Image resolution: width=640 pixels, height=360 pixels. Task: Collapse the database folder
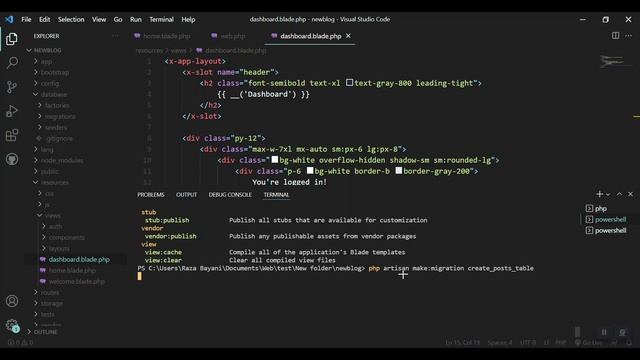click(x=53, y=95)
